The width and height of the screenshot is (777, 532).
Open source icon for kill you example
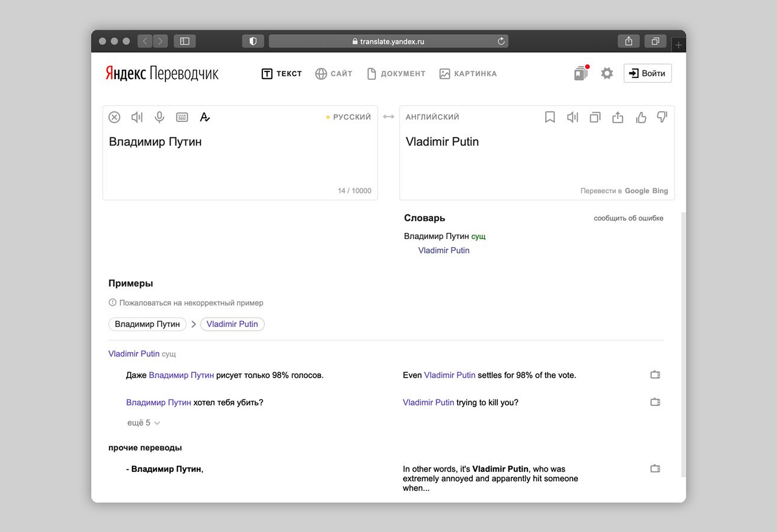(x=655, y=402)
